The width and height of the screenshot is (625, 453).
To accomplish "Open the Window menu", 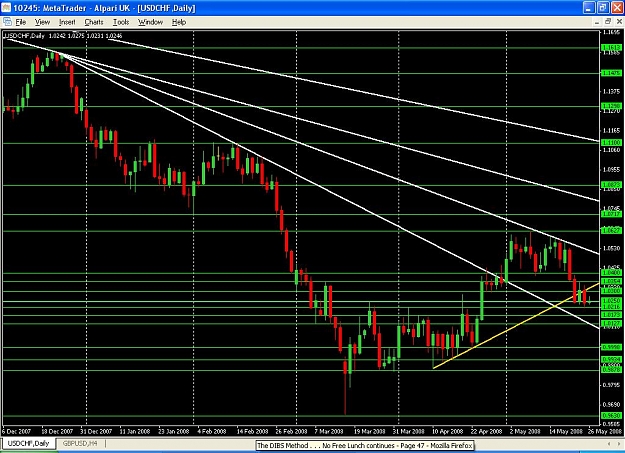I will point(150,22).
